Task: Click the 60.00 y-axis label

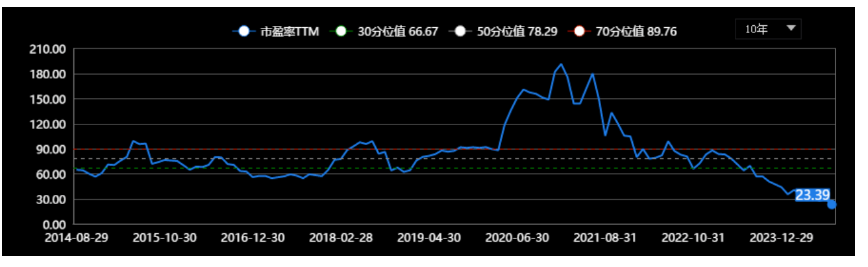Action: click(52, 174)
